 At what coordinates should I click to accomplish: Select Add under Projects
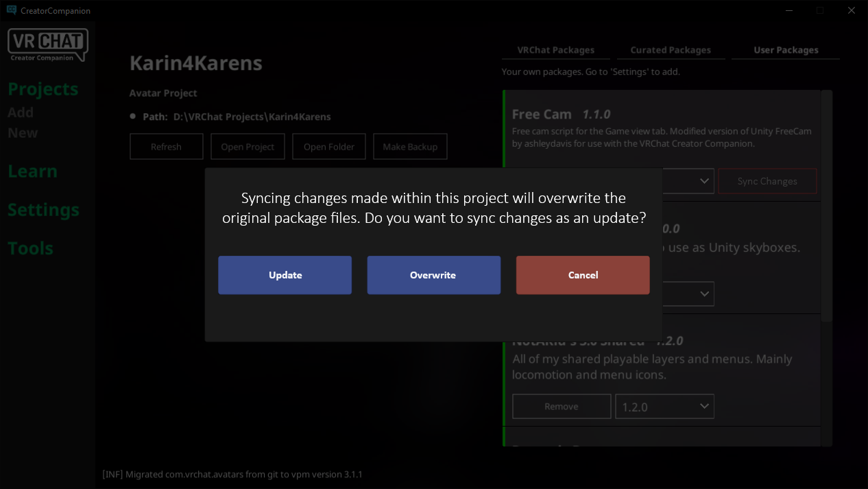(21, 112)
